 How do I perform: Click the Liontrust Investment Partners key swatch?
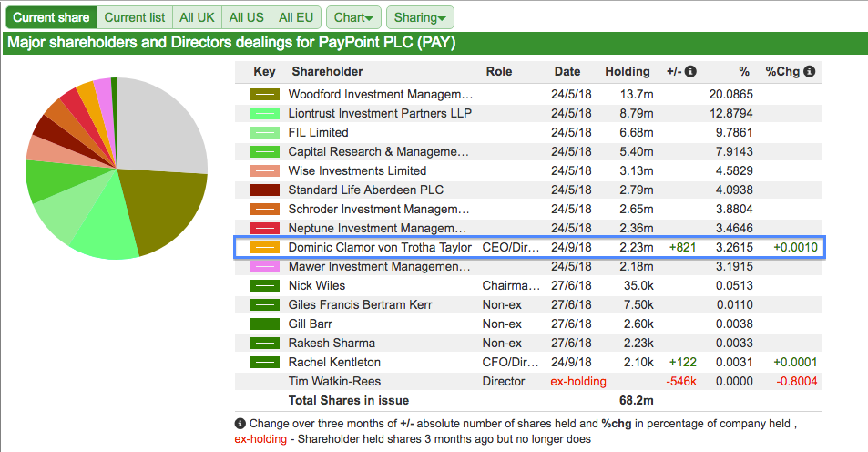[x=265, y=114]
